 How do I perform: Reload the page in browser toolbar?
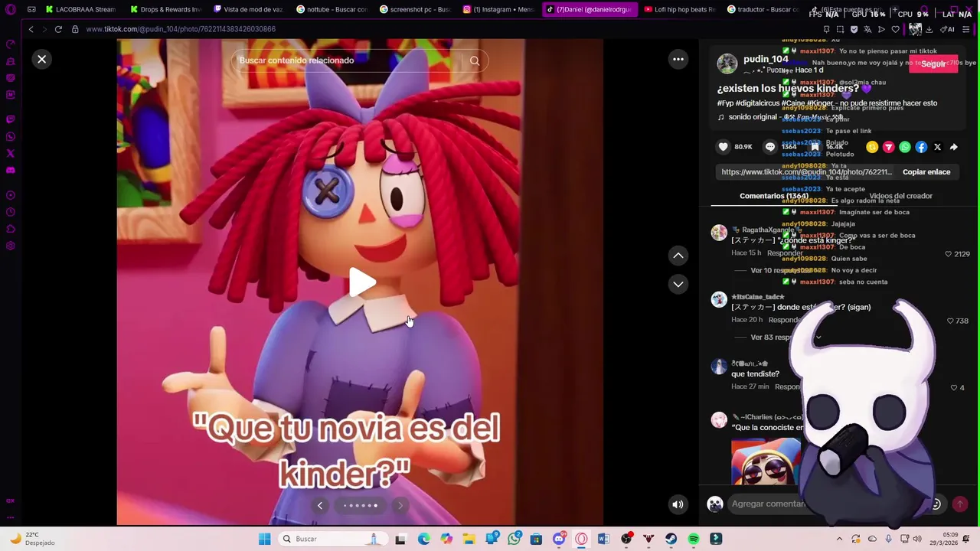(x=58, y=29)
